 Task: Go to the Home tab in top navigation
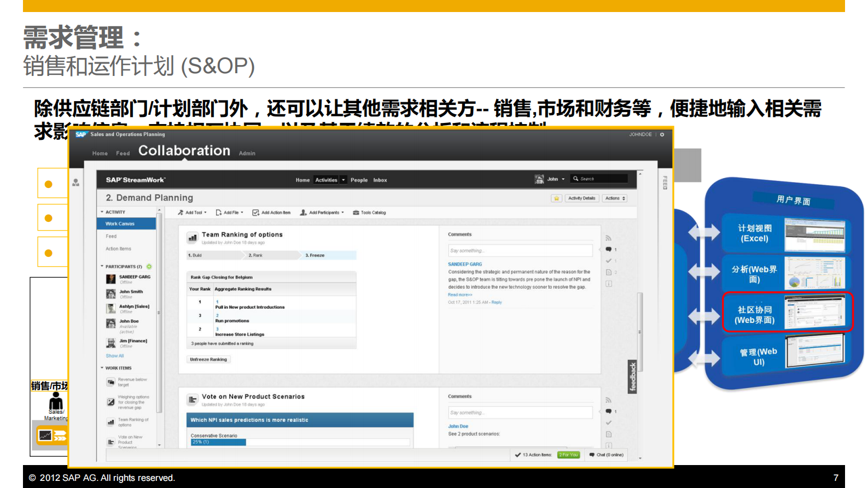tap(100, 154)
